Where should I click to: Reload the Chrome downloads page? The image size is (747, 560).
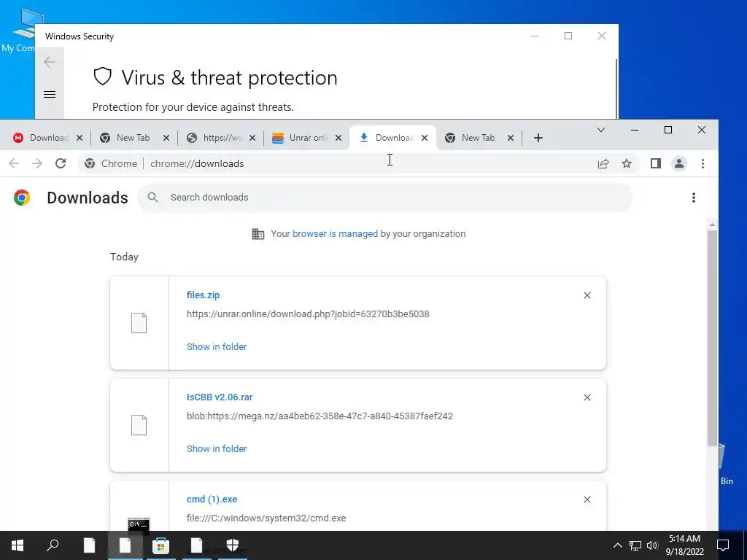click(61, 163)
